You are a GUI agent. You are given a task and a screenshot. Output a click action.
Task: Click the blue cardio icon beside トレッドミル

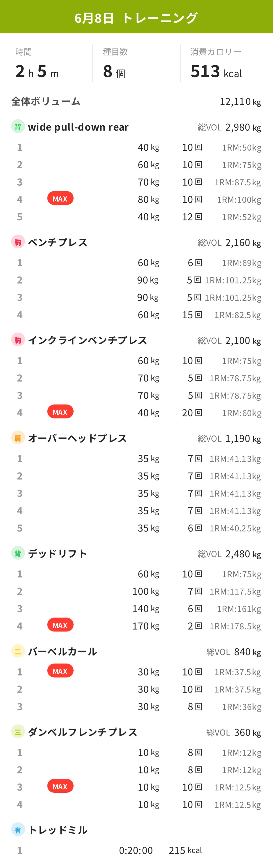click(x=18, y=830)
